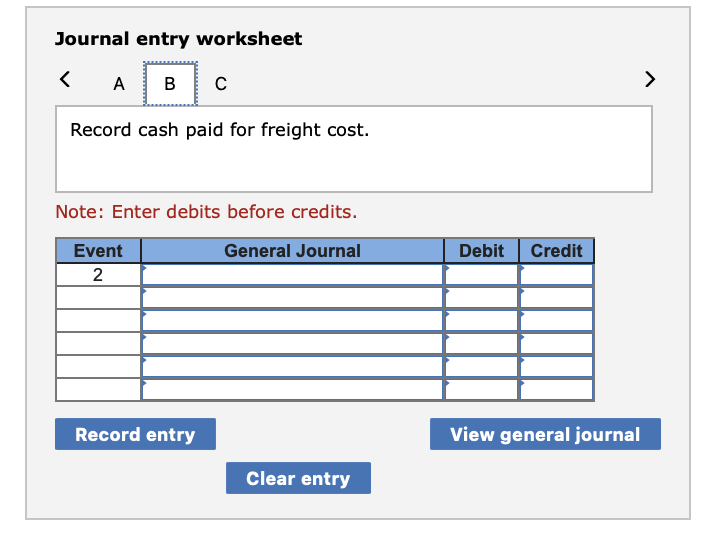Select the last row General Journal cell
Viewport: 716px width, 541px height.
click(x=292, y=389)
